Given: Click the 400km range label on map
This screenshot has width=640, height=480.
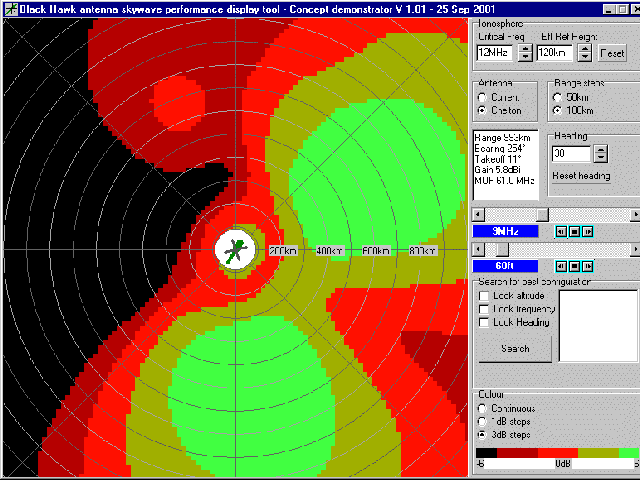Looking at the screenshot, I should [329, 251].
